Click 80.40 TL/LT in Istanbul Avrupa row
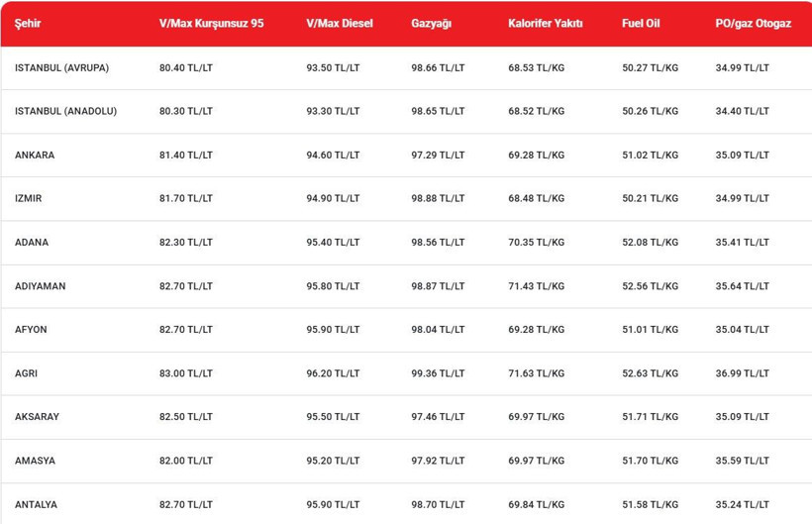 pos(186,67)
